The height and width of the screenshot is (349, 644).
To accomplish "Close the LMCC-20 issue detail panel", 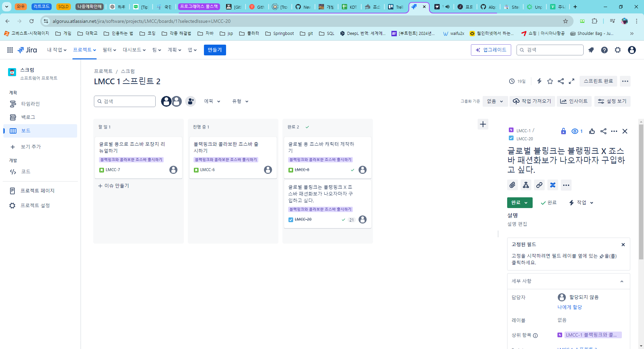I will [625, 131].
